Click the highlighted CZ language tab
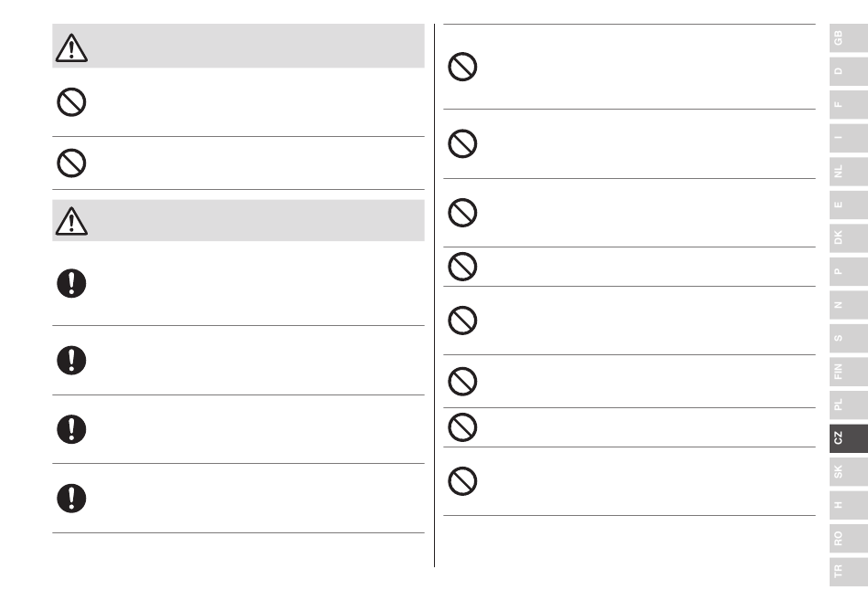 tap(849, 438)
